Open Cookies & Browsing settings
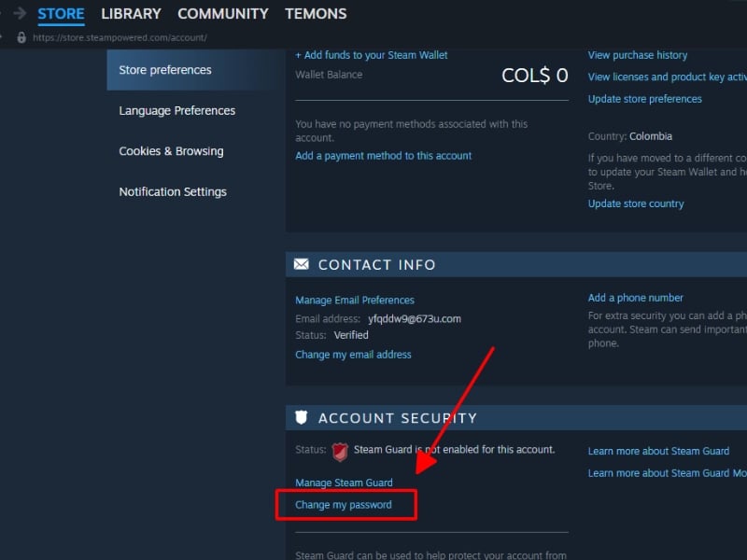Screen dimensions: 747x560 point(171,151)
